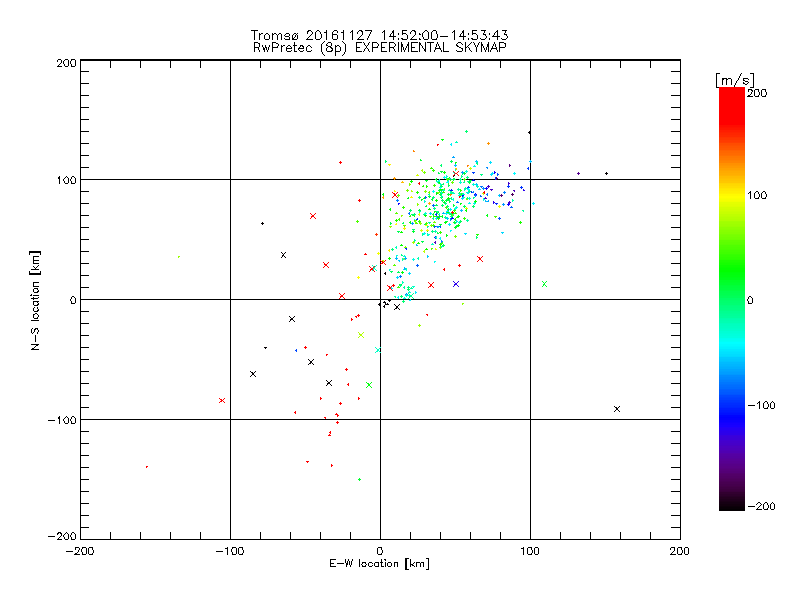The width and height of the screenshot is (800, 600).
Task: Select the lone red dot at far lower left
Action: [147, 467]
